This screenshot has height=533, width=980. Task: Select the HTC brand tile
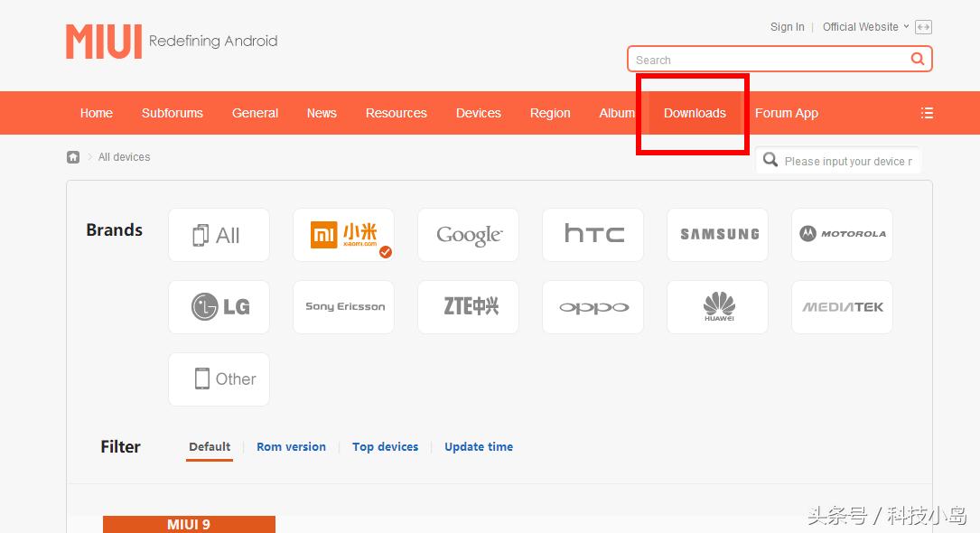(593, 235)
